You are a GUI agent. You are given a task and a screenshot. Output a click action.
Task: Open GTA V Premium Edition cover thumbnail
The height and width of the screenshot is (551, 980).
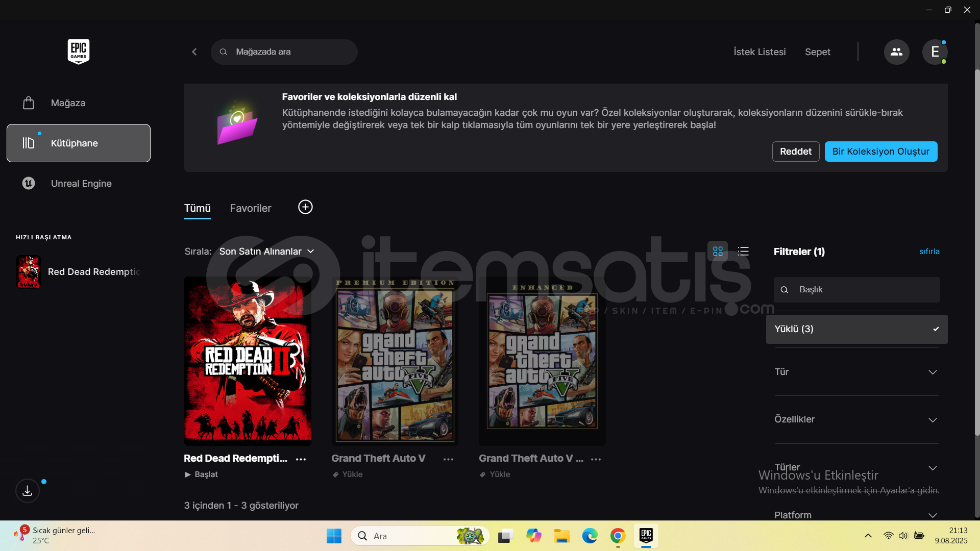[395, 361]
